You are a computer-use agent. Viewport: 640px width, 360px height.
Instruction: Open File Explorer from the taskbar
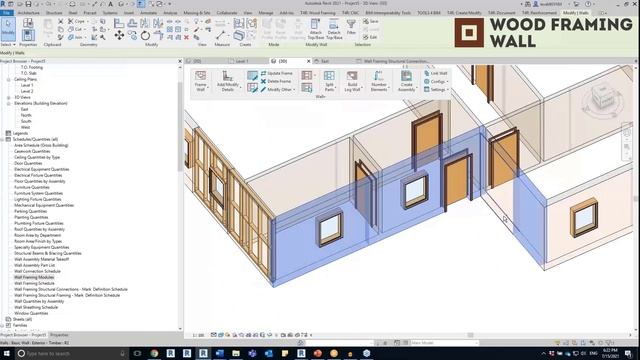pyautogui.click(x=236, y=353)
